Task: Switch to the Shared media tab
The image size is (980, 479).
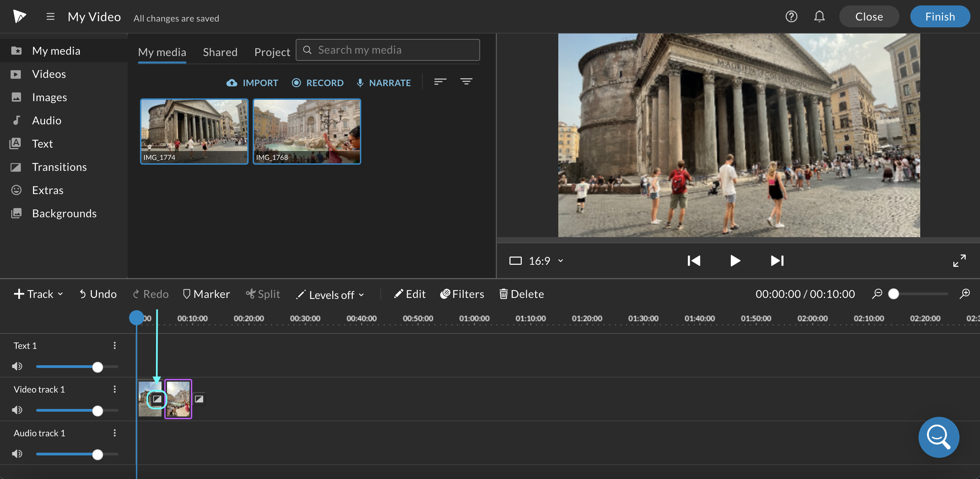Action: (220, 51)
